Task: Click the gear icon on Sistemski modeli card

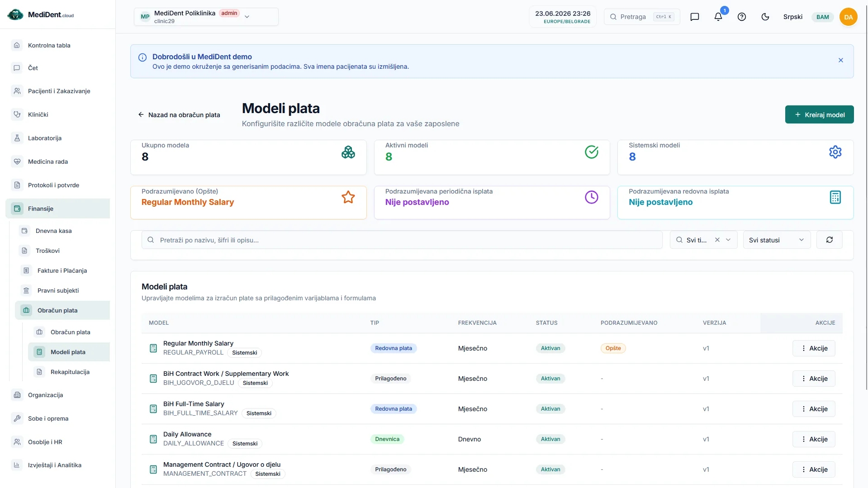Action: (835, 152)
